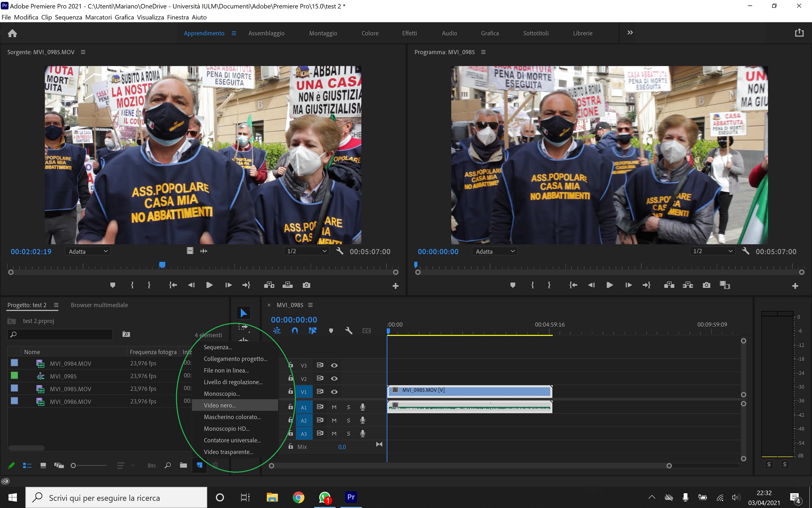Switch to Colore workspace
Screen dimensions: 812x508
point(370,33)
